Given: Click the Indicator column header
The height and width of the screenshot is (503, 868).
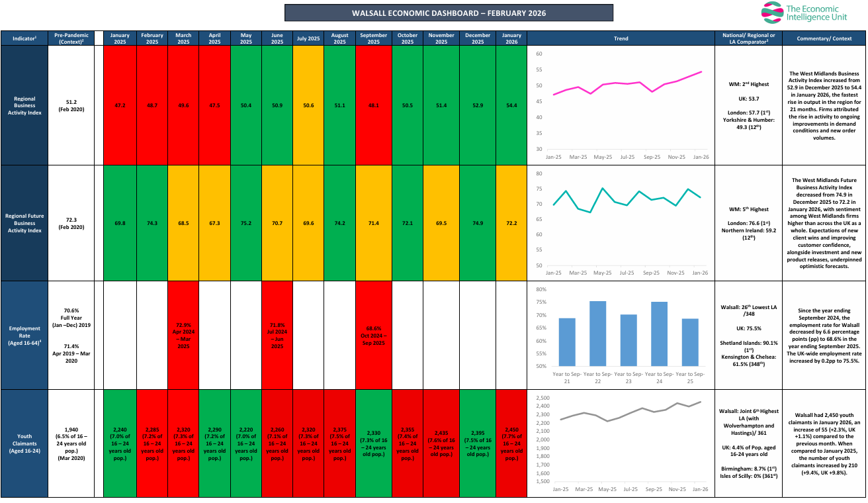Looking at the screenshot, I should 24,38.
